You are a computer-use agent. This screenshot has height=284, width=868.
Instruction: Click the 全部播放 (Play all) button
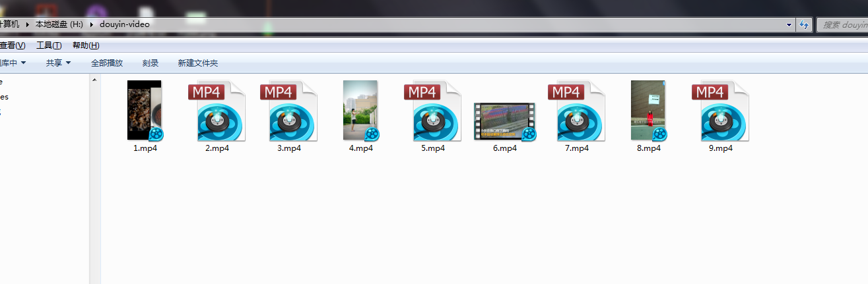click(x=107, y=63)
